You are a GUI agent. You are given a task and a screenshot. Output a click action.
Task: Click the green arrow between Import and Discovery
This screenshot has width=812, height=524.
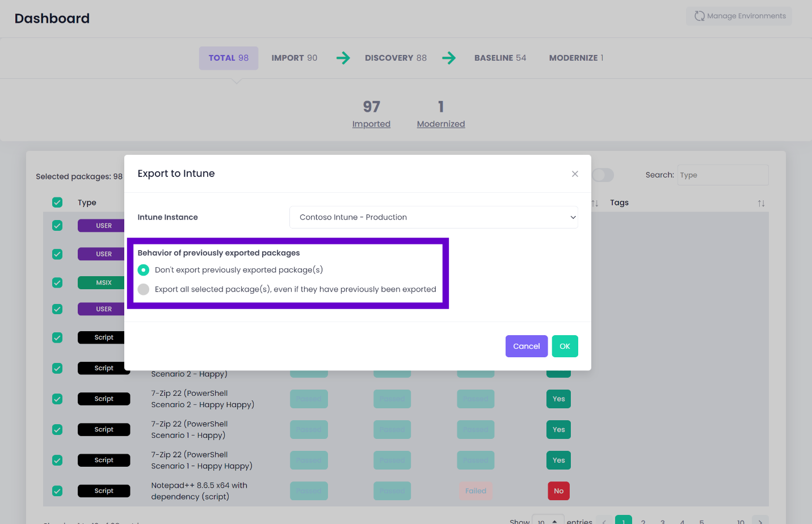click(343, 57)
